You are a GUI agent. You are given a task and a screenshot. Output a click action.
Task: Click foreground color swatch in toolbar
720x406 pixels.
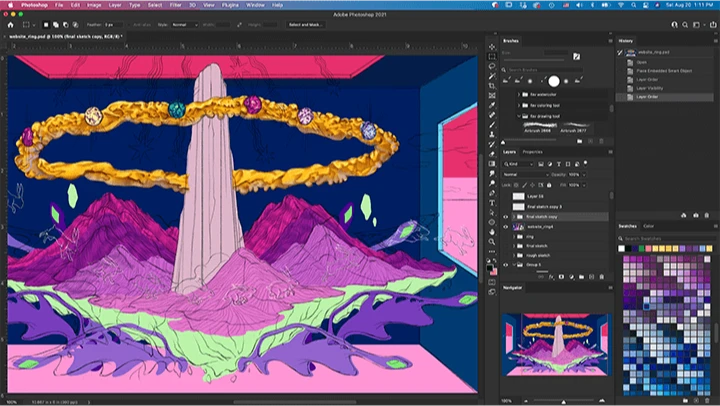[489, 267]
